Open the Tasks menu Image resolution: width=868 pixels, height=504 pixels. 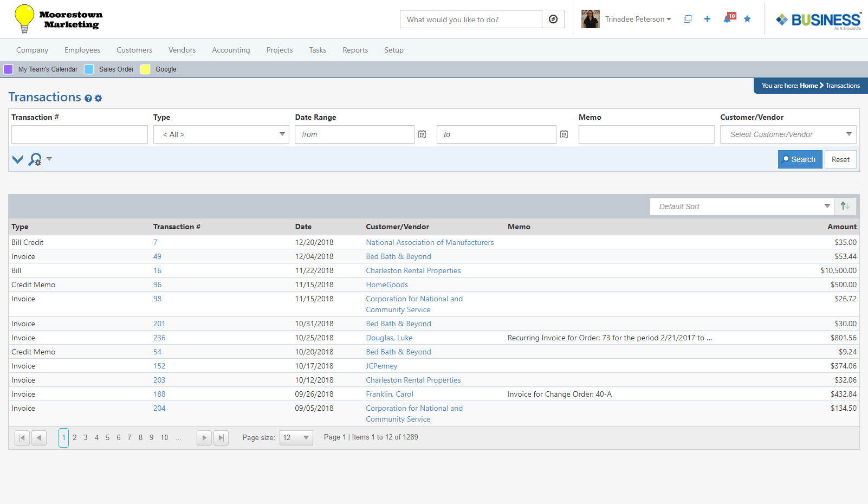coord(318,50)
